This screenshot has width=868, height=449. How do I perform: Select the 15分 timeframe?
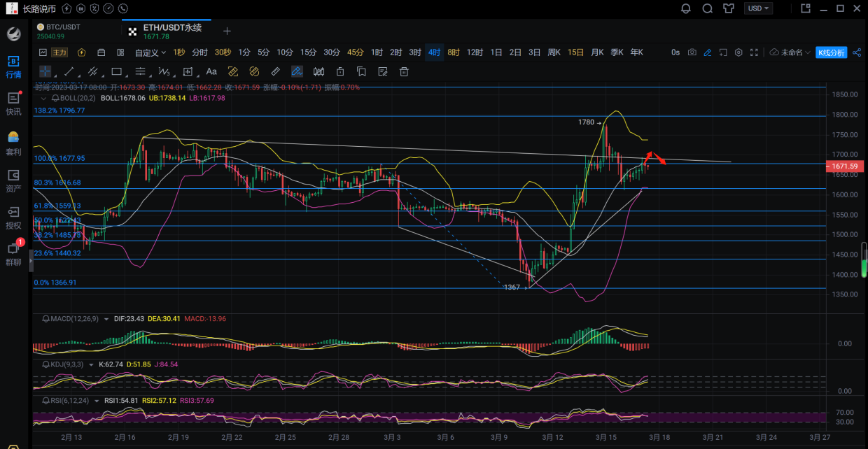click(x=308, y=52)
